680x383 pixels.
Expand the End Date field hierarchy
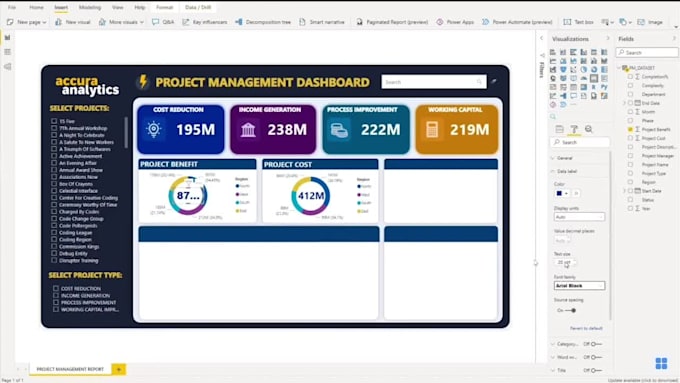[x=624, y=103]
